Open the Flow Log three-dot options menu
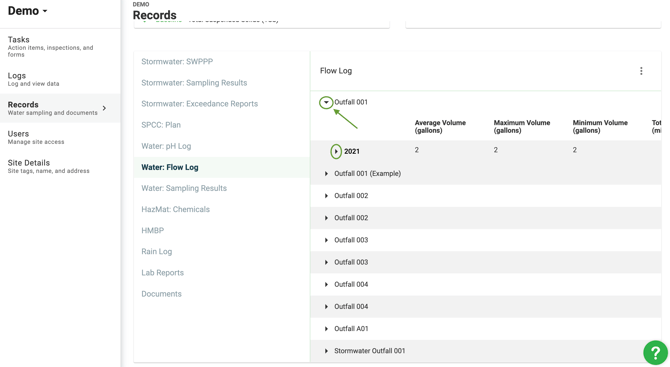The width and height of the screenshot is (670, 367). (x=641, y=71)
